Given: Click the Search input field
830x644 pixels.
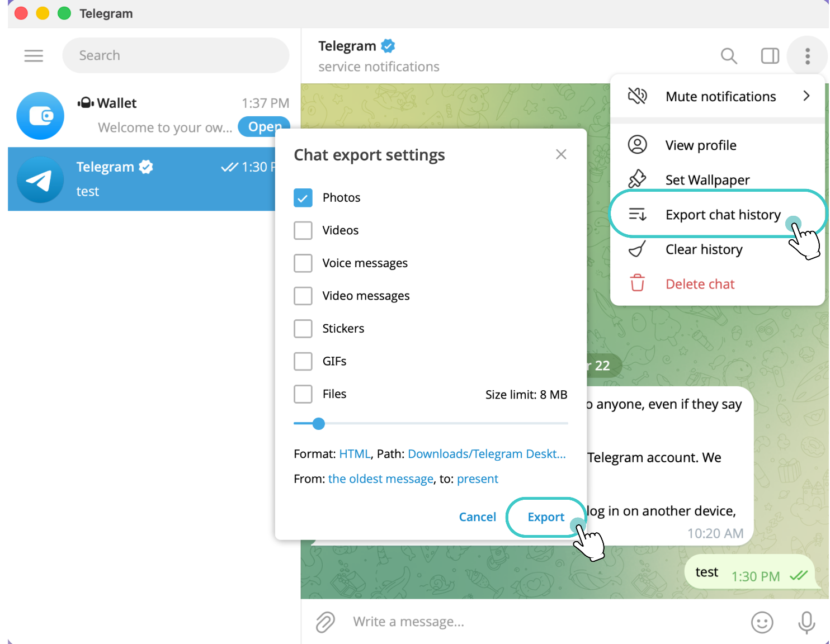Looking at the screenshot, I should [x=176, y=55].
